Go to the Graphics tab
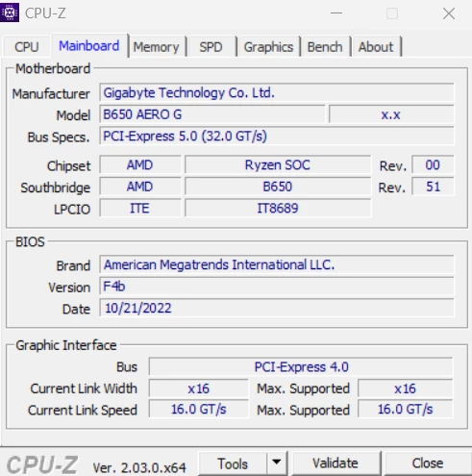The image size is (472, 476). [268, 47]
